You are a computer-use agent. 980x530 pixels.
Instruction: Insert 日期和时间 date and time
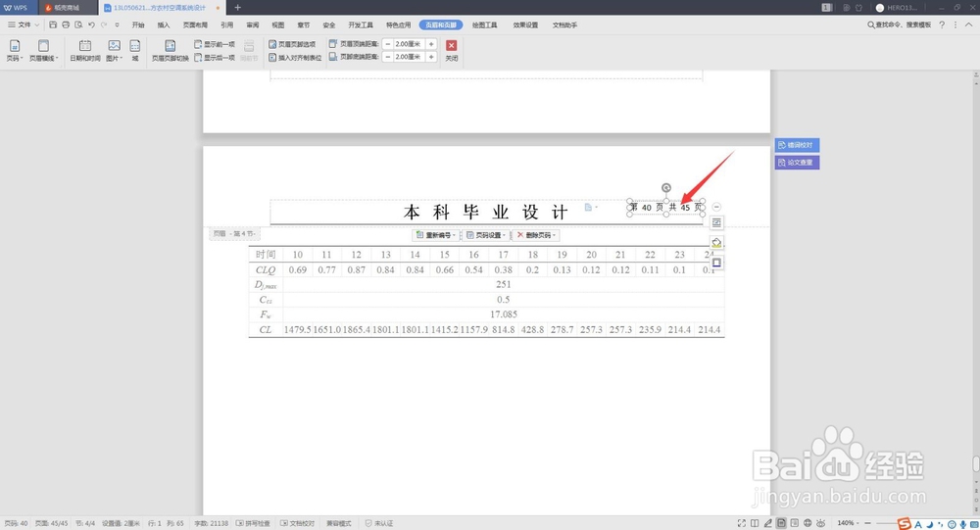[x=85, y=50]
